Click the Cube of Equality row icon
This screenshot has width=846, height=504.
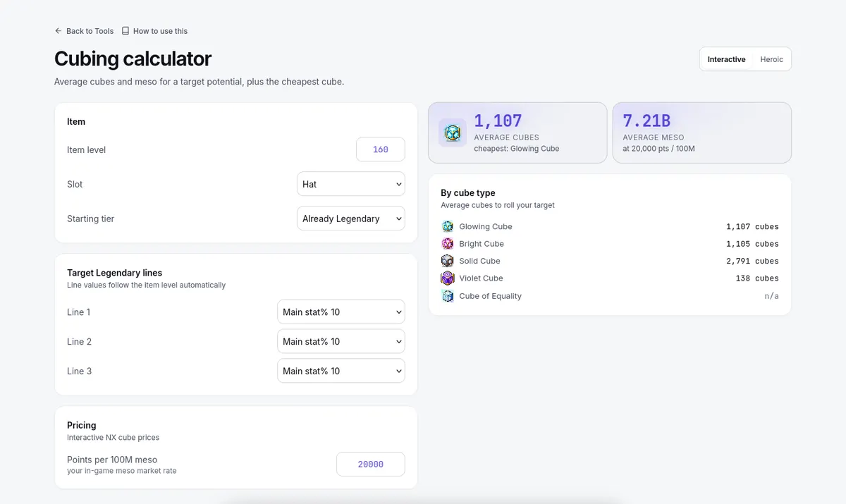coord(447,296)
